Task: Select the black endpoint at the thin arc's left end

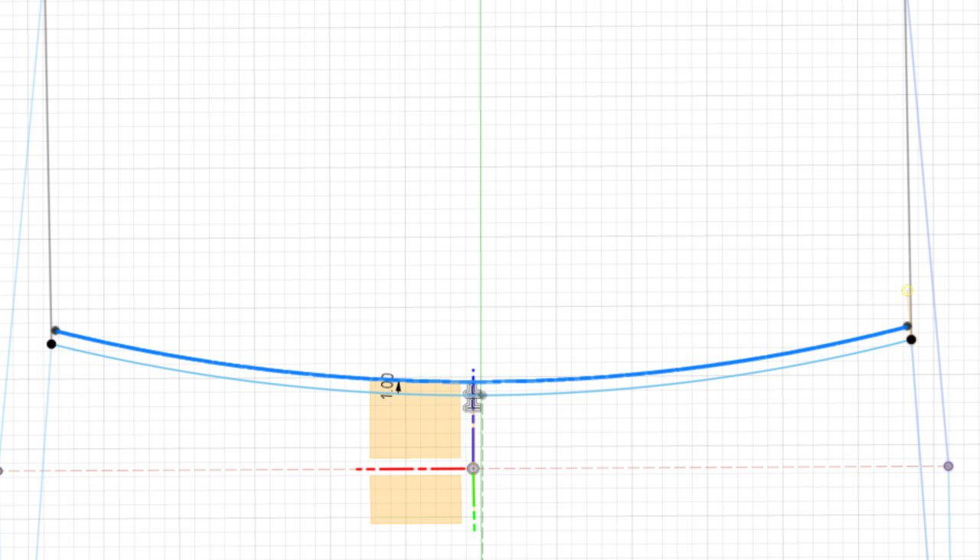Action: pyautogui.click(x=51, y=344)
